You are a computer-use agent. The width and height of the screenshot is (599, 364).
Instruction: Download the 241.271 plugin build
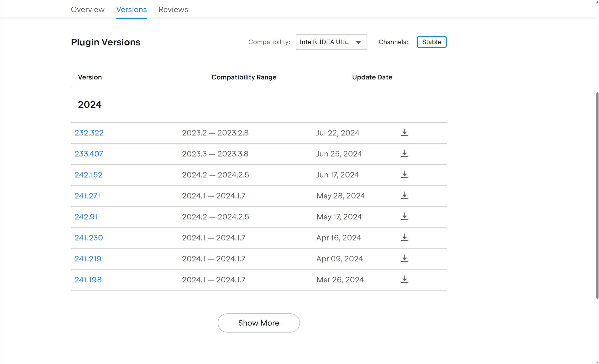(405, 195)
